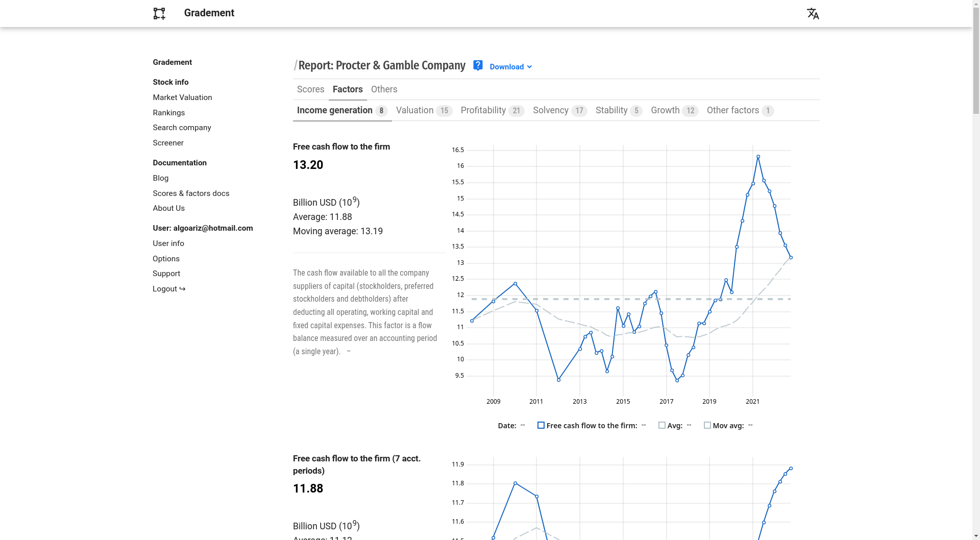Open the Screener page

pos(168,143)
